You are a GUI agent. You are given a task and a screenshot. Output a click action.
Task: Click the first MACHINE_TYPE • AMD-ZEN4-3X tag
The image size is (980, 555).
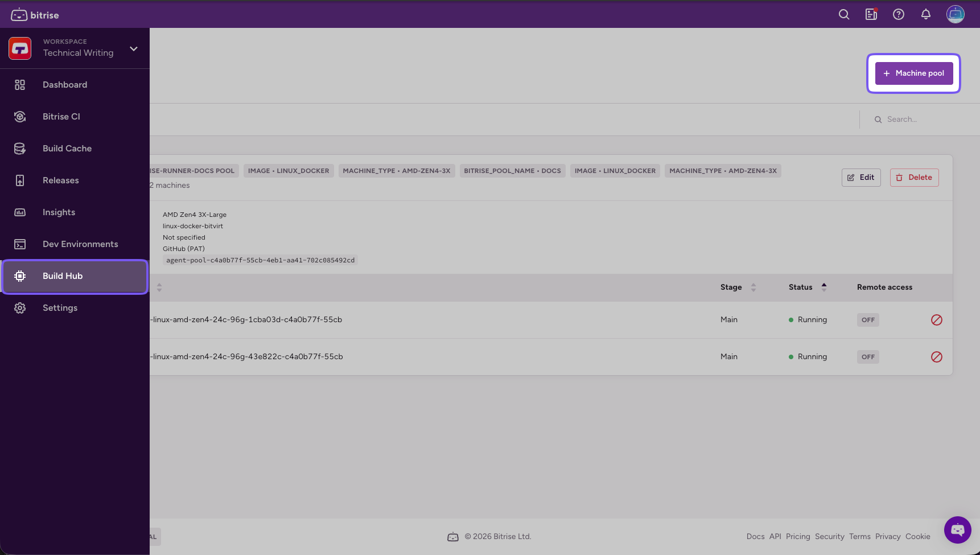397,171
